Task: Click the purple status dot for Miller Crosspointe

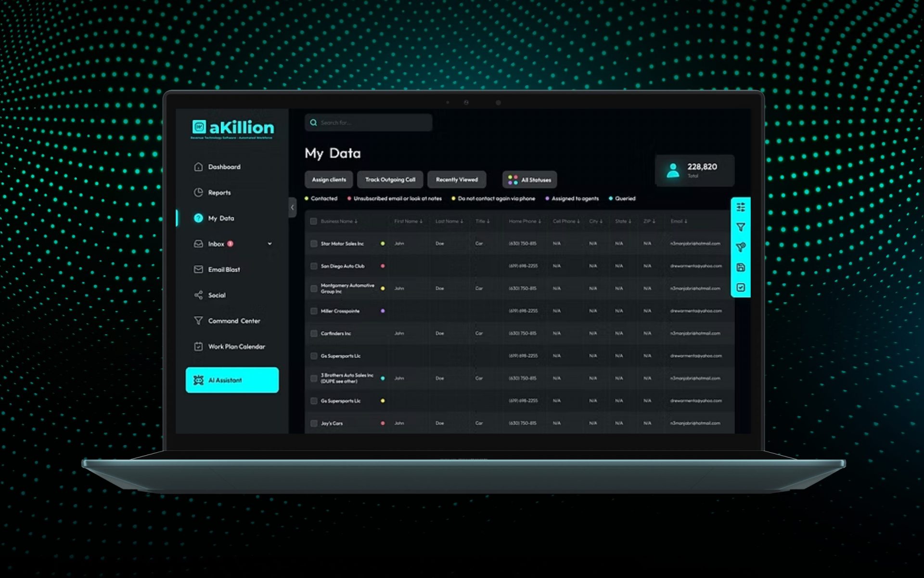Action: pyautogui.click(x=383, y=311)
